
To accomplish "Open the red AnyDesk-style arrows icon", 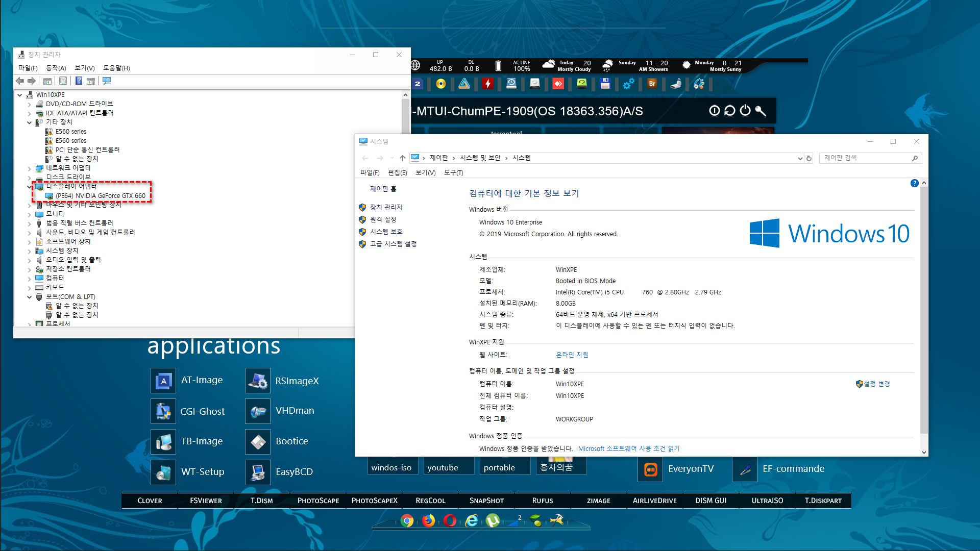I will [558, 84].
